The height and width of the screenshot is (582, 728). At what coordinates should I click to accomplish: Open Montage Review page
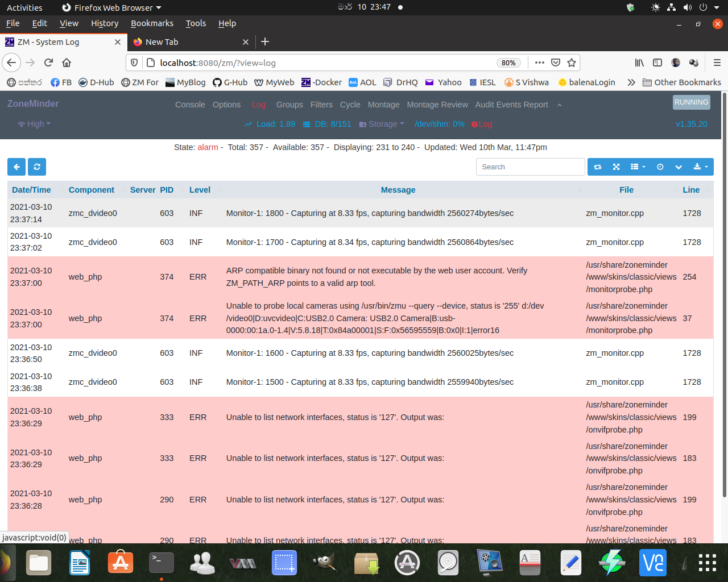pyautogui.click(x=437, y=105)
